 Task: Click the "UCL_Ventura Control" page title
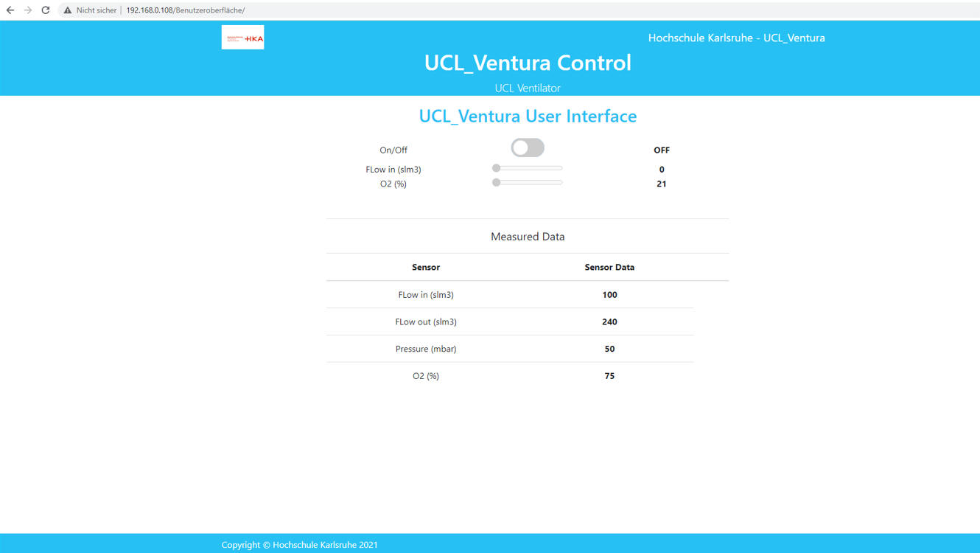[x=528, y=63]
